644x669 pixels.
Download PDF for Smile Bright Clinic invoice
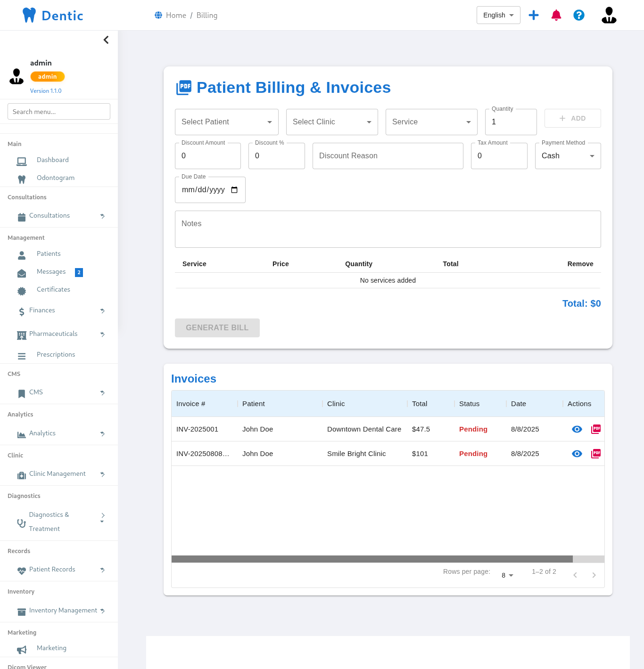click(596, 454)
